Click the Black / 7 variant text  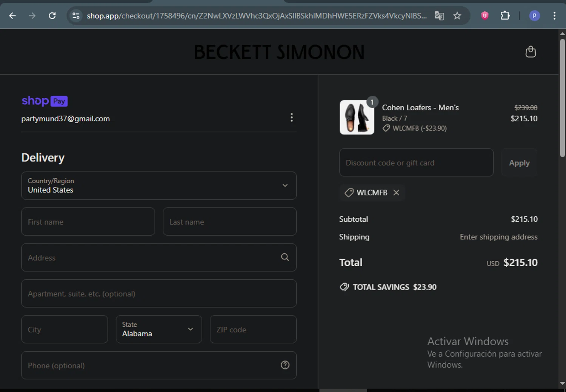pos(394,118)
